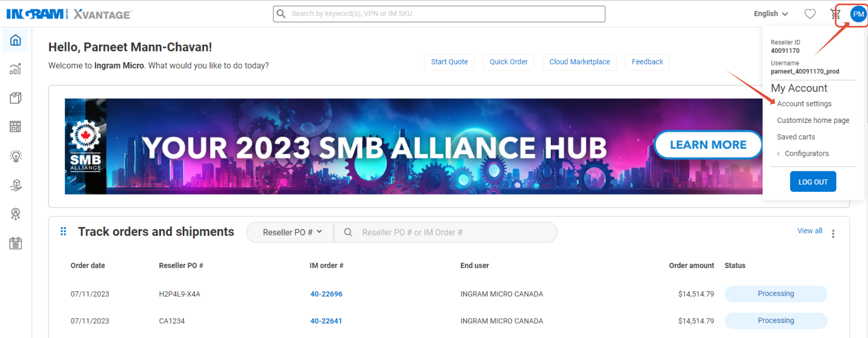868x338 pixels.
Task: Open IM order 40-22696
Action: coord(326,294)
